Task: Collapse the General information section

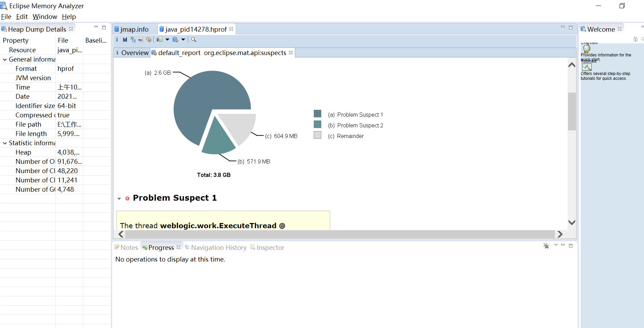Action: coord(5,59)
